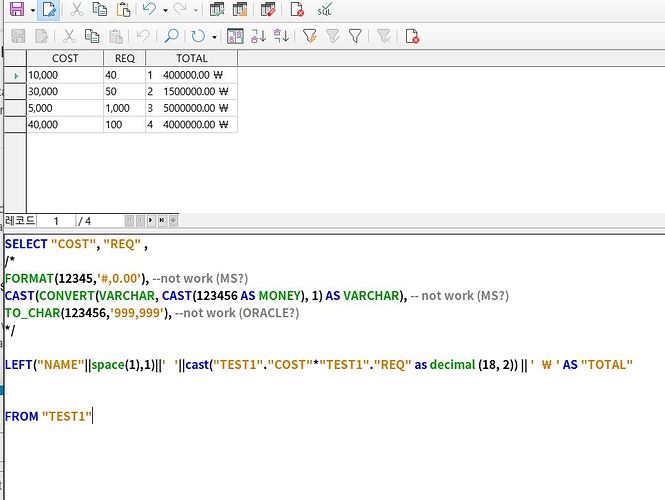The image size is (665, 500).
Task: Click the TO_CHAR line in SQL editor
Action: 152,313
